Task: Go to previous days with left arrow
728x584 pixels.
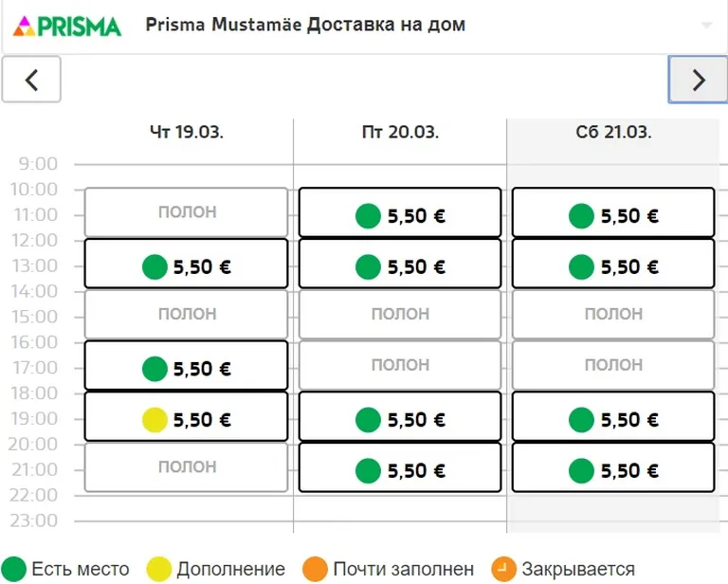Action: coord(31,80)
